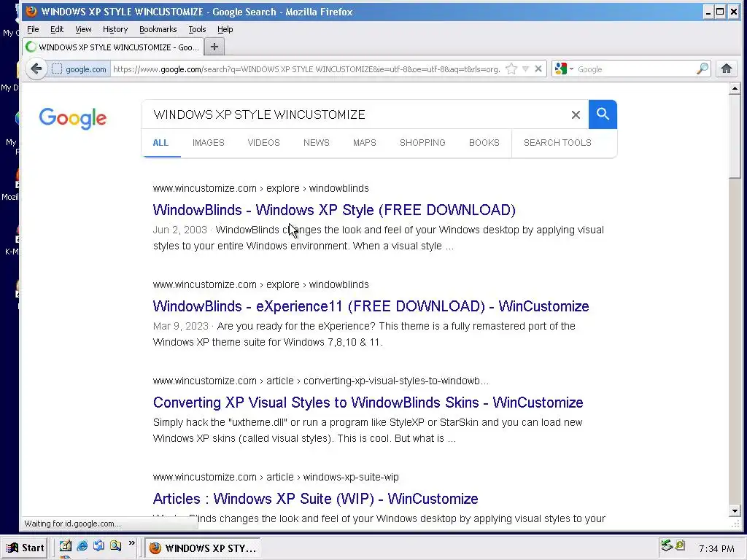
Task: Open the Windows Start menu
Action: [x=26, y=548]
